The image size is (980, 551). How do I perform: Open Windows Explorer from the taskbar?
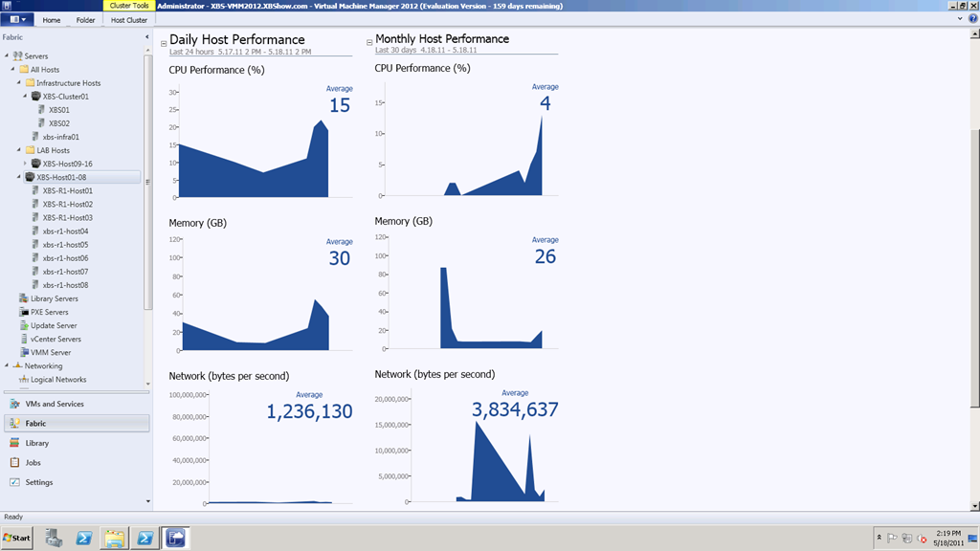[x=114, y=538]
